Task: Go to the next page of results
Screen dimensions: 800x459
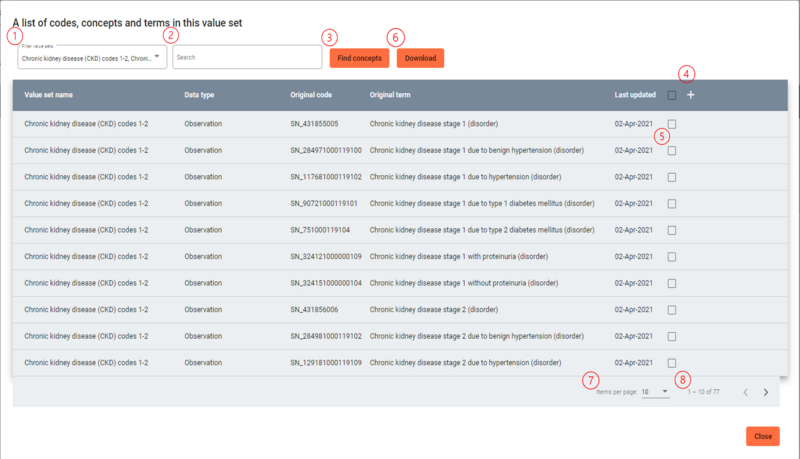Action: (766, 392)
